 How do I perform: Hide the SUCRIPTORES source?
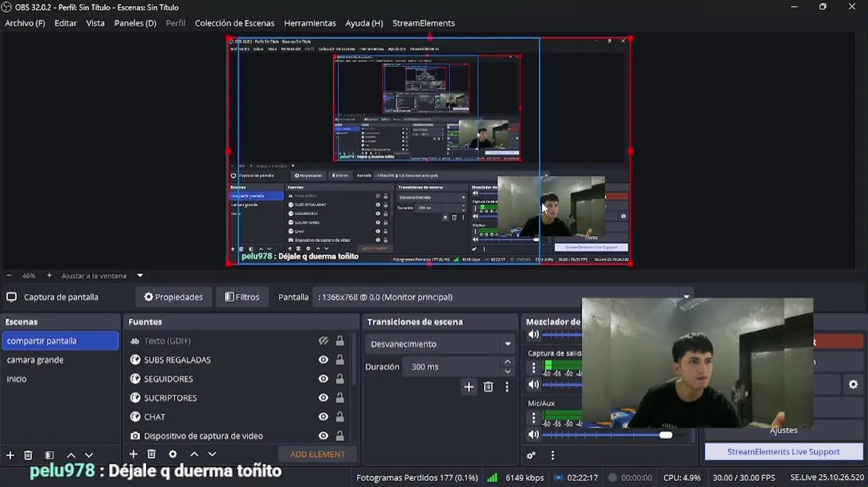323,398
